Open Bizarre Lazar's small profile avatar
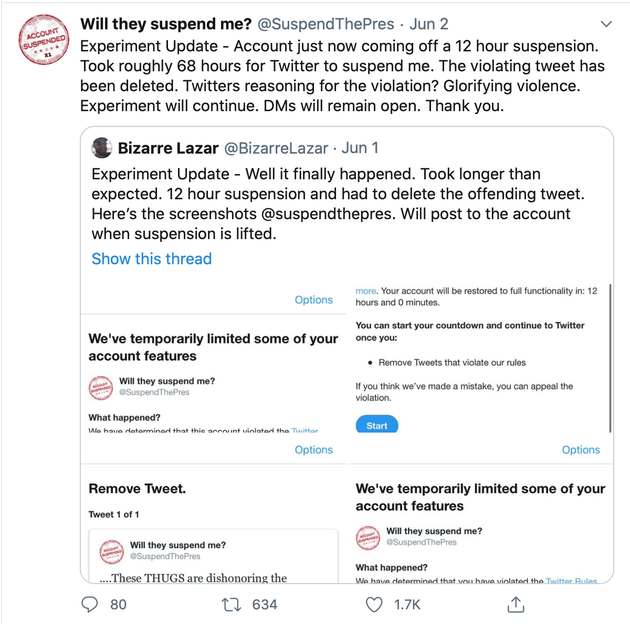 [102, 148]
